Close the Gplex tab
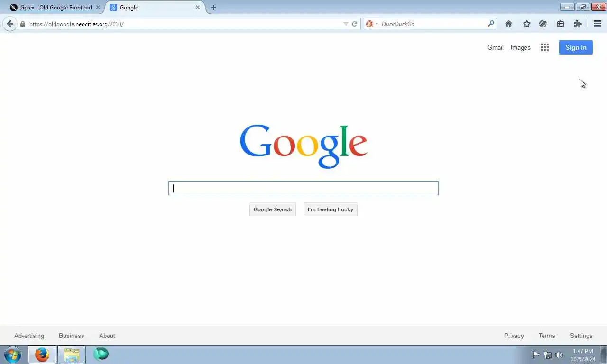 98,8
